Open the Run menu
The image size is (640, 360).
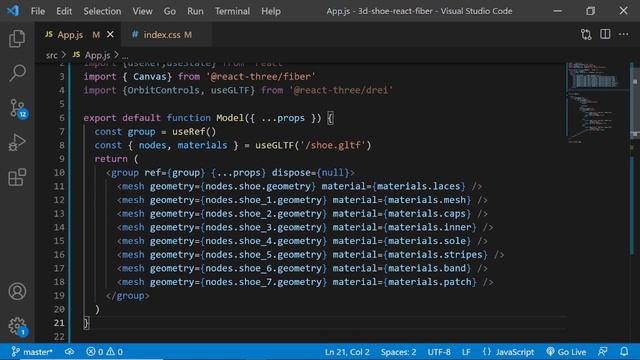click(195, 11)
